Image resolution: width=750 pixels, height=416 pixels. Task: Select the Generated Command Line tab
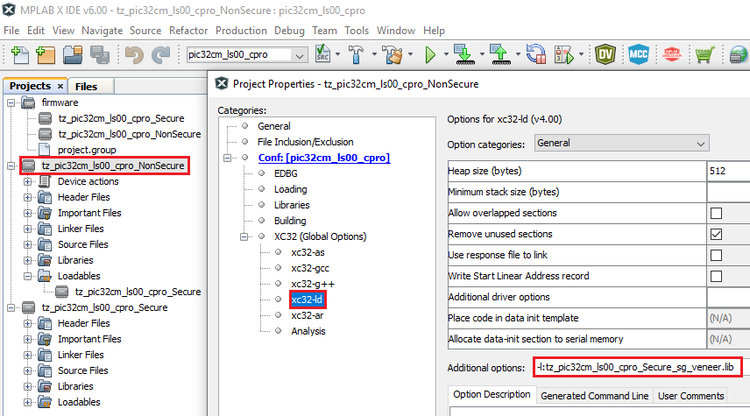[x=594, y=394]
